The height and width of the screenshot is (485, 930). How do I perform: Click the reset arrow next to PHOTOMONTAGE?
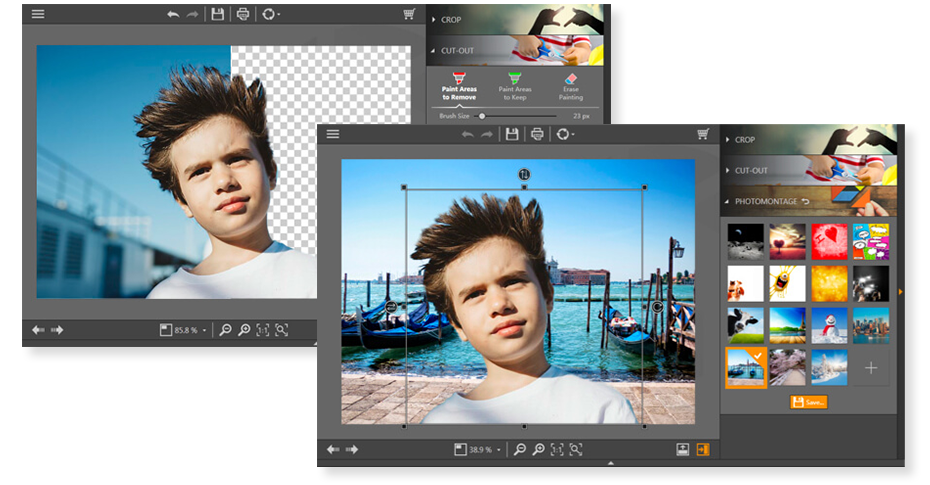[805, 202]
